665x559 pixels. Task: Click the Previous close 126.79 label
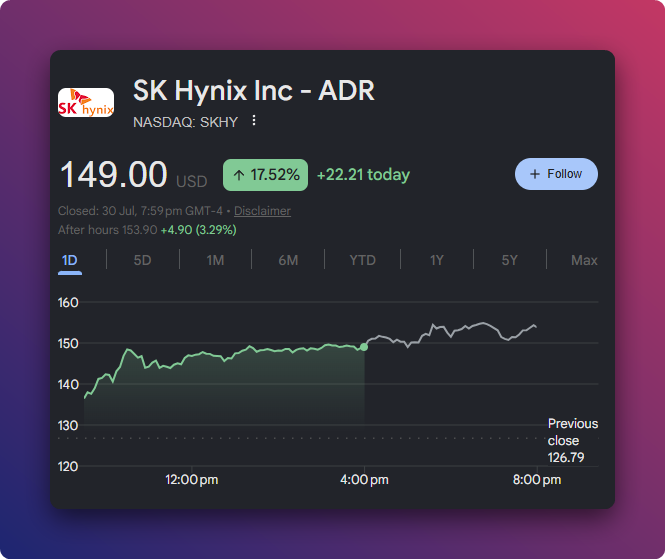(573, 440)
